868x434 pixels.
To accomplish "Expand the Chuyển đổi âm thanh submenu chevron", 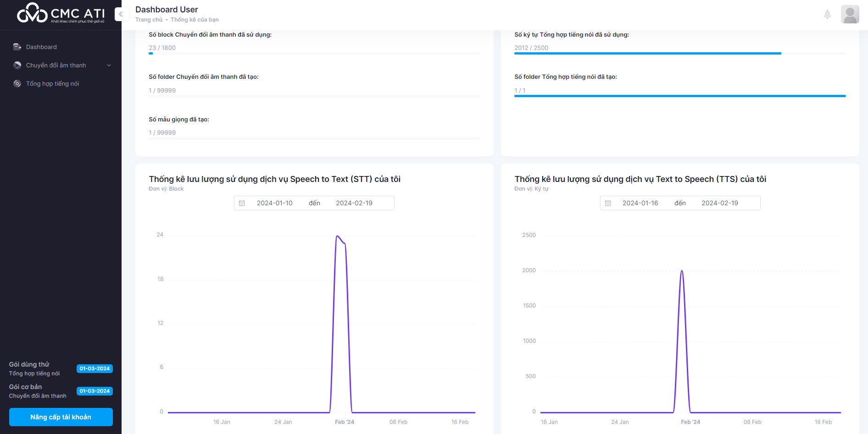I will pyautogui.click(x=109, y=65).
